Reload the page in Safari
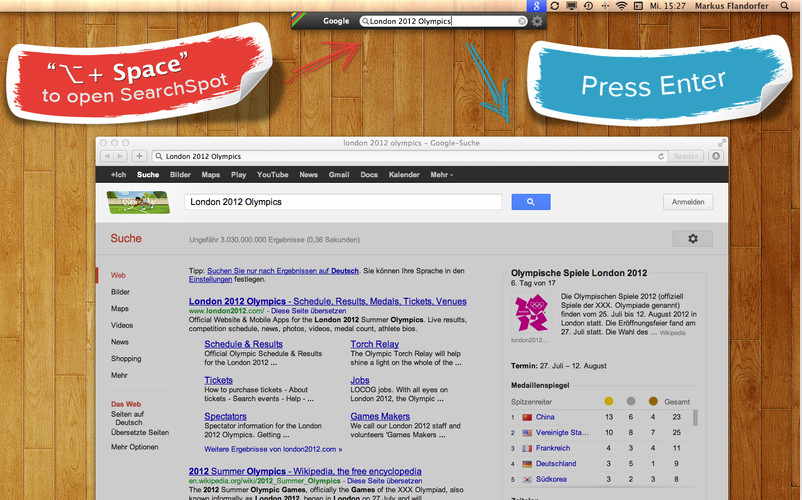 [661, 156]
